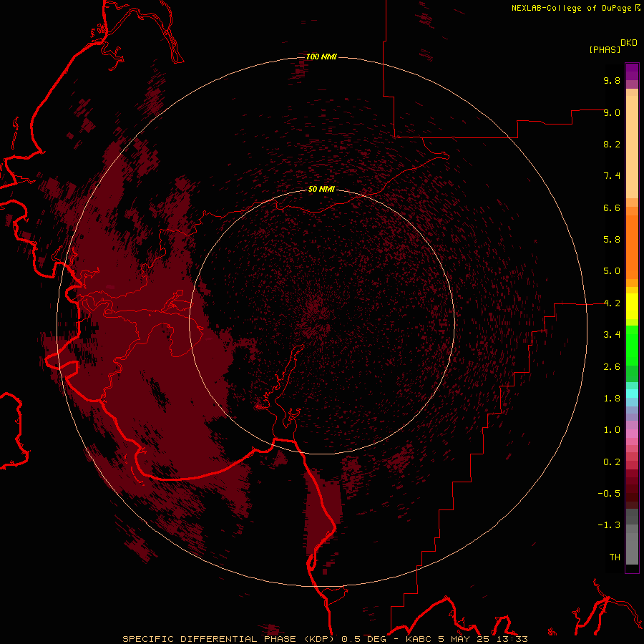Click the -1.3 scale value

click(x=609, y=525)
